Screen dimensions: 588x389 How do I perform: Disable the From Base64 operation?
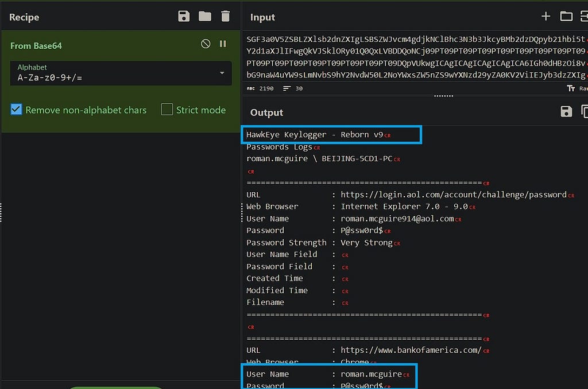coord(206,44)
